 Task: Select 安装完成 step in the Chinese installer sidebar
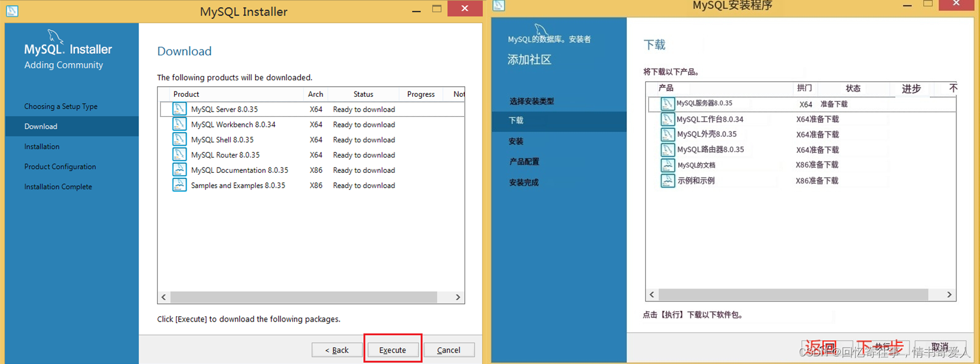pos(524,182)
